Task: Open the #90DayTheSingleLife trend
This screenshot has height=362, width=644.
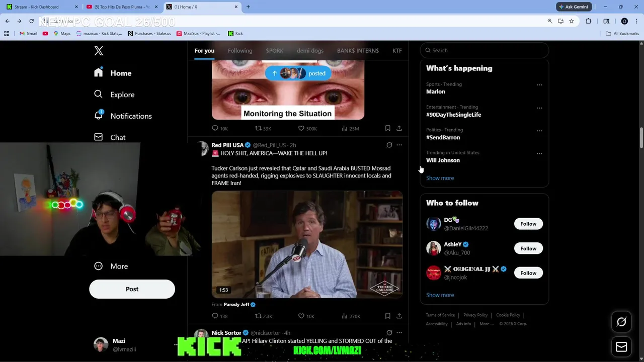Action: point(453,115)
